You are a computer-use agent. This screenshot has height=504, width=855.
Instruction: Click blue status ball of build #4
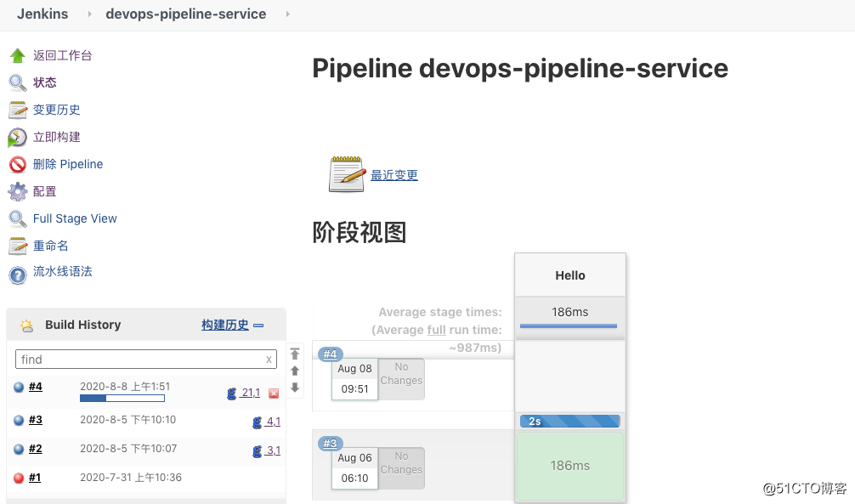click(x=19, y=387)
